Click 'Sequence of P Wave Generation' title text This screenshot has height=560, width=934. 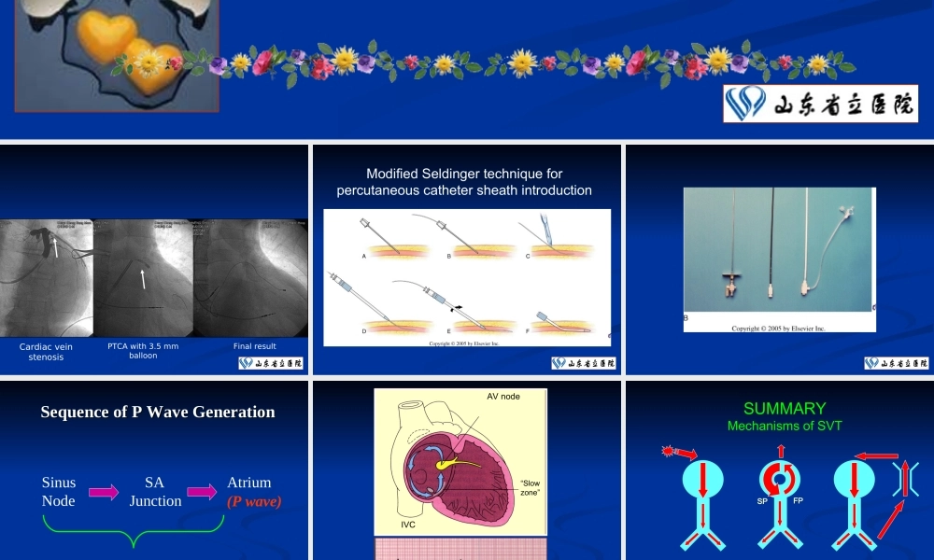tap(158, 412)
